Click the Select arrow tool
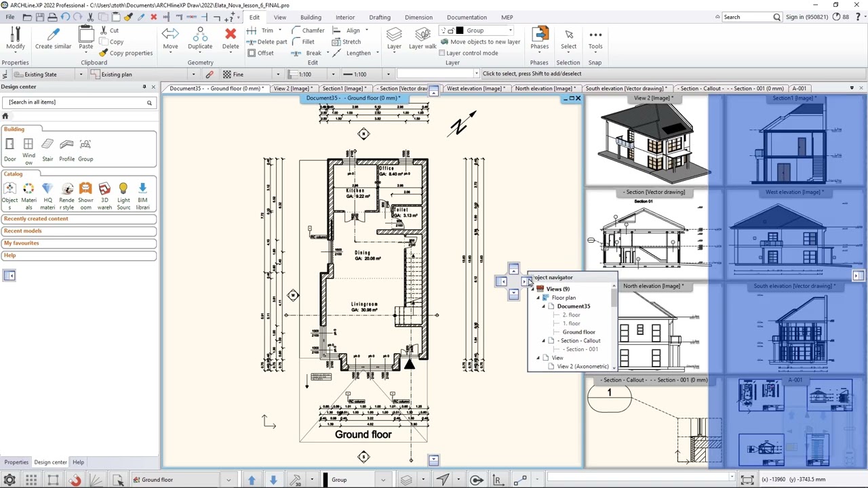 [568, 39]
